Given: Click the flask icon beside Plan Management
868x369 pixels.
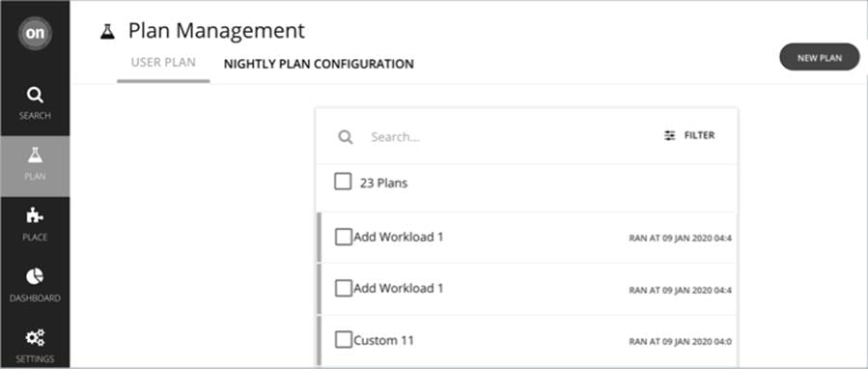Looking at the screenshot, I should click(107, 32).
